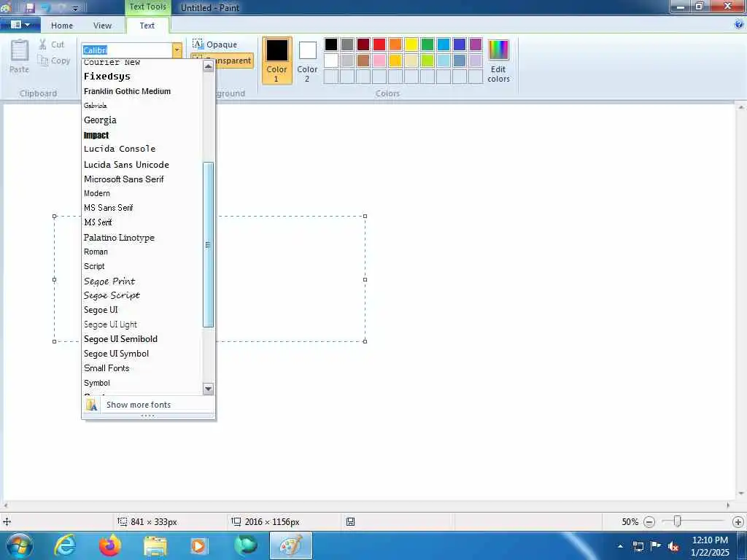
Task: Show hidden tray icons arrow
Action: tap(620, 546)
